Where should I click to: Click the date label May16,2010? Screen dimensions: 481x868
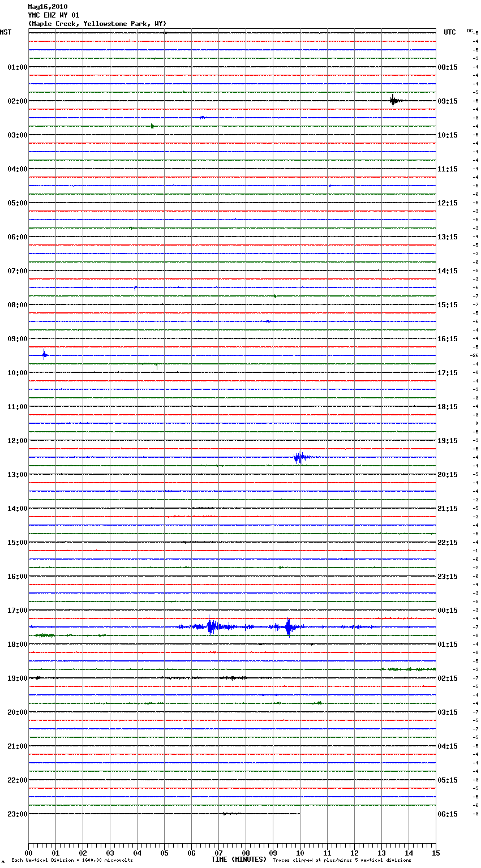(48, 7)
